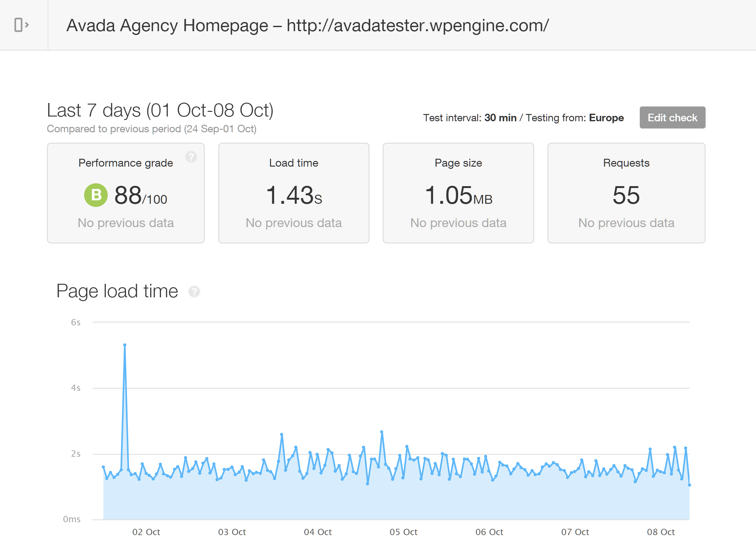The width and height of the screenshot is (756, 554).
Task: Click the "04 Oct" axis label
Action: (318, 532)
